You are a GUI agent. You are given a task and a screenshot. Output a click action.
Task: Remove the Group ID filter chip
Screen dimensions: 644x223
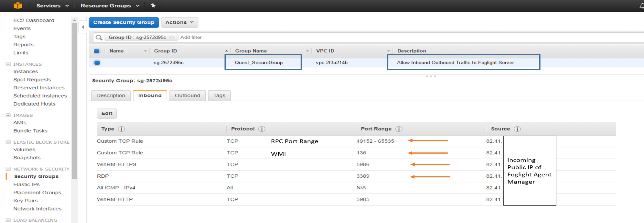172,38
